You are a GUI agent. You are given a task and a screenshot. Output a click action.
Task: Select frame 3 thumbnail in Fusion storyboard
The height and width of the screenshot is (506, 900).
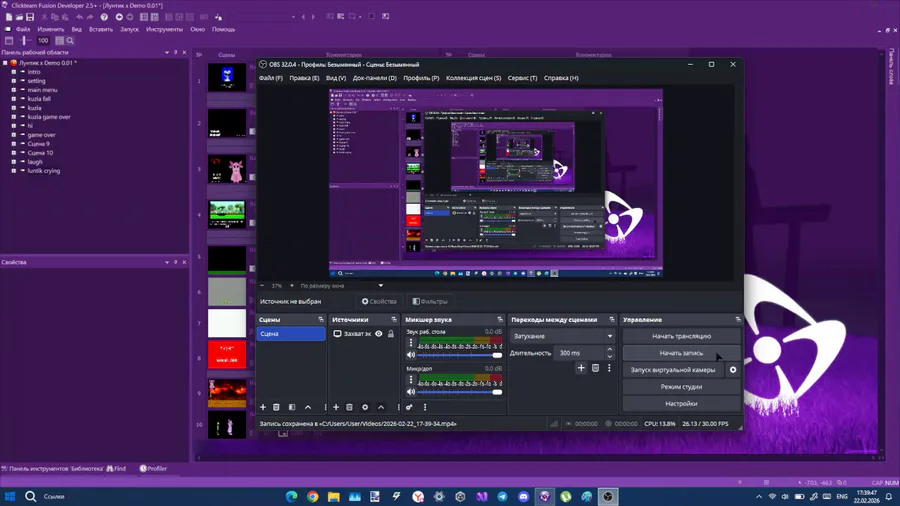pyautogui.click(x=227, y=169)
